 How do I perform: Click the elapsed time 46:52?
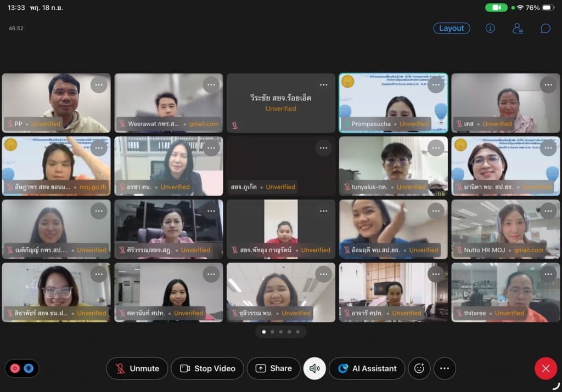point(16,29)
